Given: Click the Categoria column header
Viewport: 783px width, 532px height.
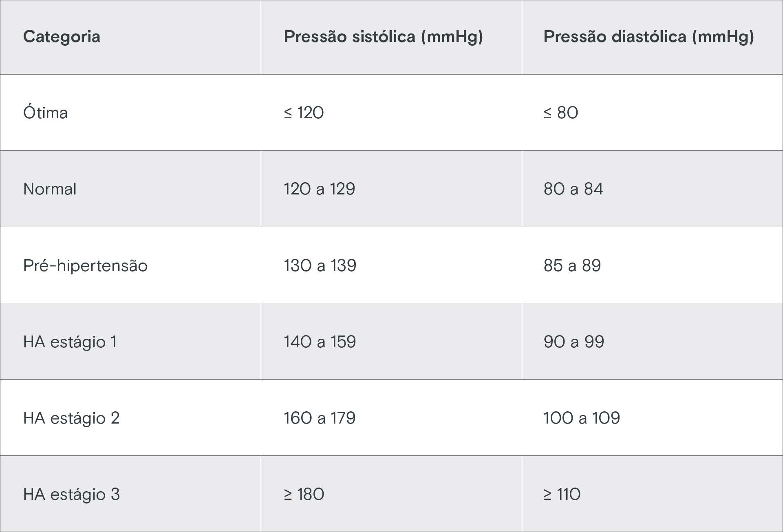Looking at the screenshot, I should click(62, 37).
